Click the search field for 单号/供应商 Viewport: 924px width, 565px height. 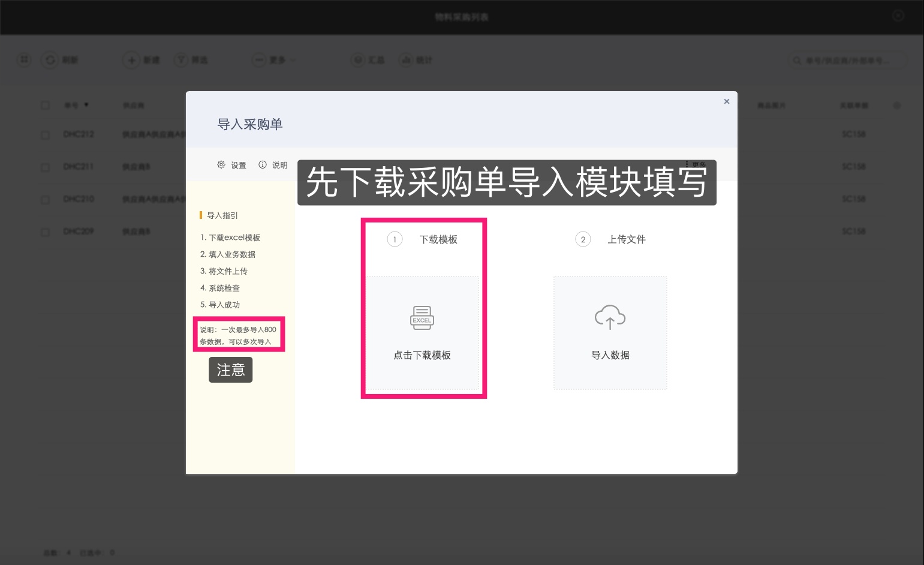tap(848, 60)
